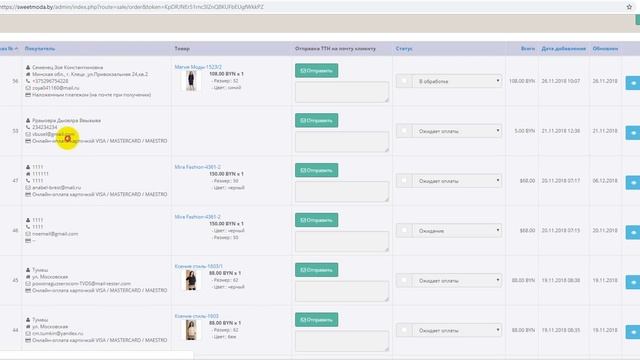Open product link 'Ксения стиль-1803' in order 44
Image resolution: width=640 pixels, height=360 pixels.
(196, 316)
